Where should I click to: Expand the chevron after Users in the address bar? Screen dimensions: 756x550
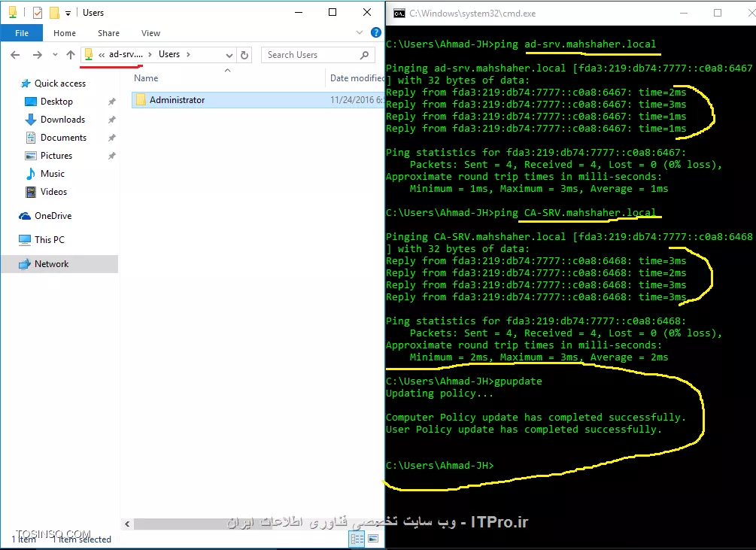[x=188, y=54]
